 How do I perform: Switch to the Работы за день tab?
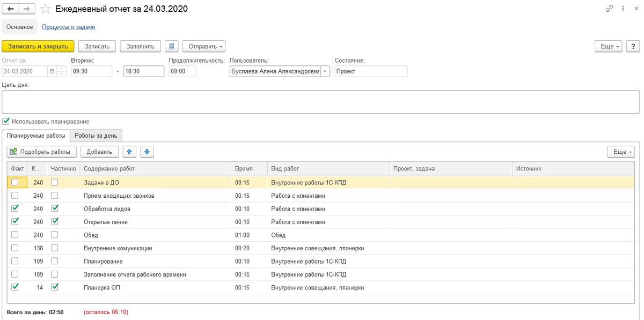point(97,136)
